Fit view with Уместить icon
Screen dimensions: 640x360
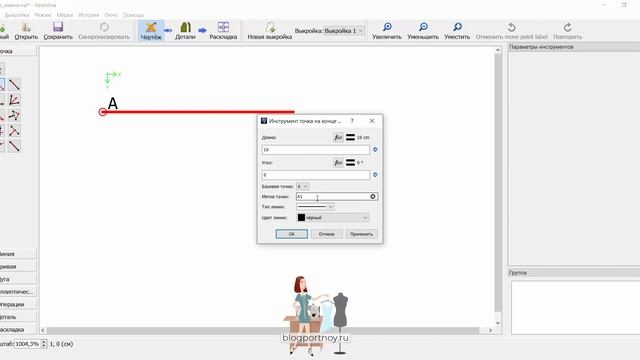457,31
